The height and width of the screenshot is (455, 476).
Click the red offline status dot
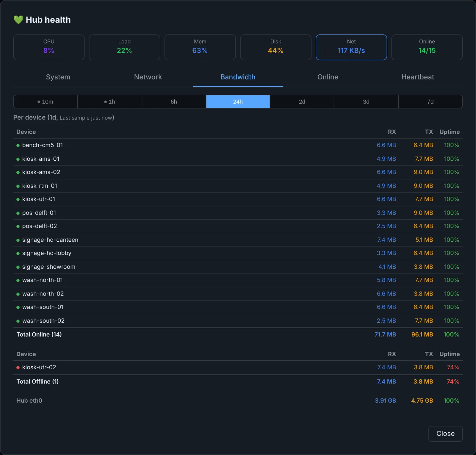pyautogui.click(x=18, y=368)
